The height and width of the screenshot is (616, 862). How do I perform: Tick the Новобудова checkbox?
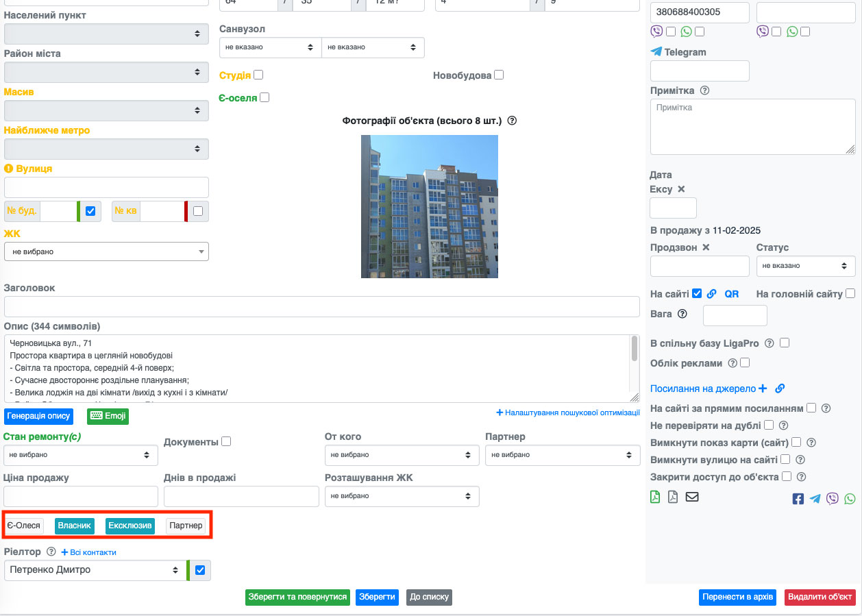tap(499, 75)
